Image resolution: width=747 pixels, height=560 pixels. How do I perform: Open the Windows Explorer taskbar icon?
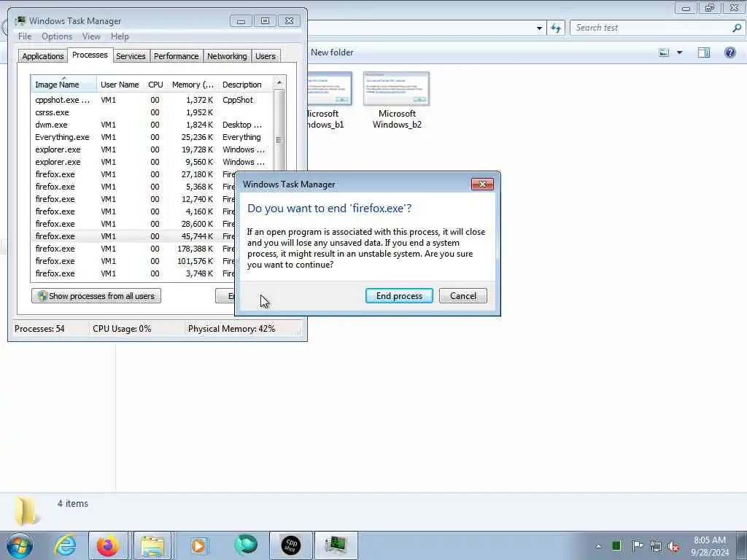click(152, 545)
